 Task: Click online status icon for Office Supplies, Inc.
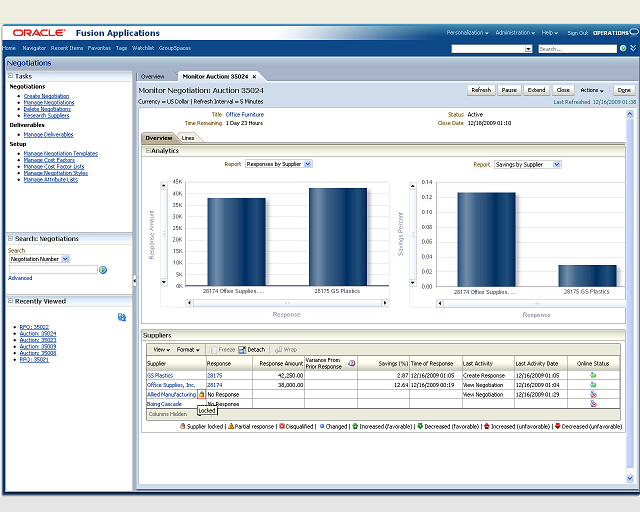(x=593, y=385)
